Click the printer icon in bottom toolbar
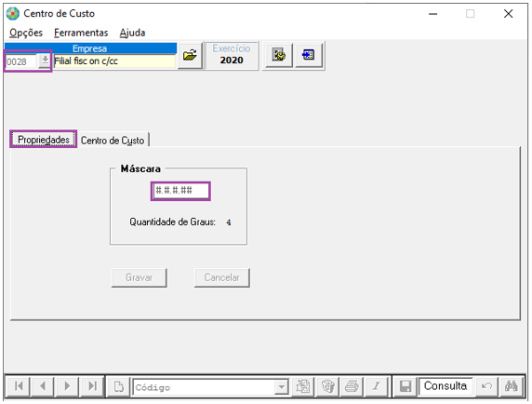The height and width of the screenshot is (404, 532). pos(352,386)
